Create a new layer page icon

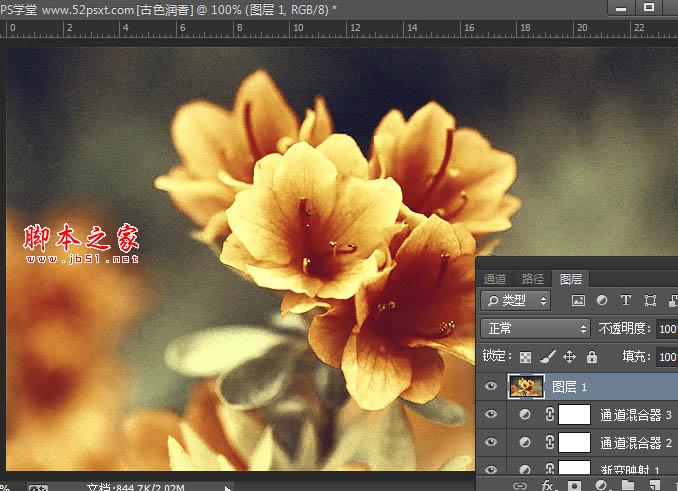[x=655, y=485]
